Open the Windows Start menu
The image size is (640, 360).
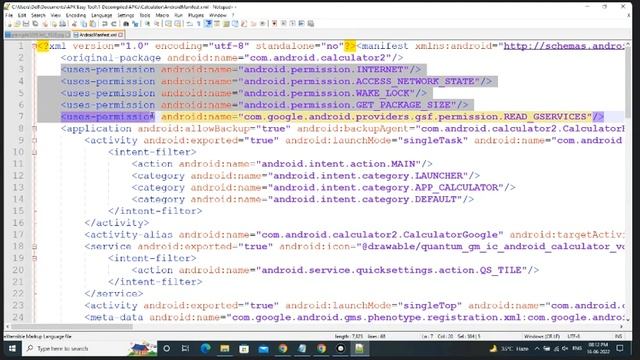[x=12, y=349]
